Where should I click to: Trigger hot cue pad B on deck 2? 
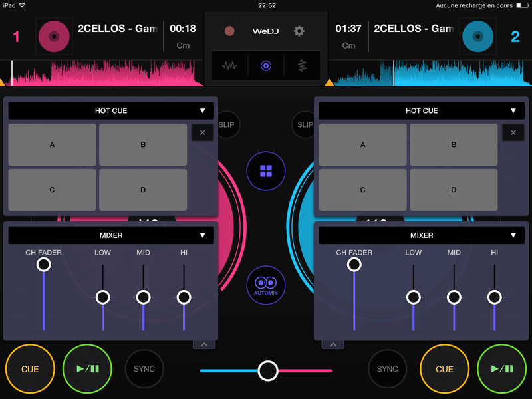pyautogui.click(x=454, y=144)
